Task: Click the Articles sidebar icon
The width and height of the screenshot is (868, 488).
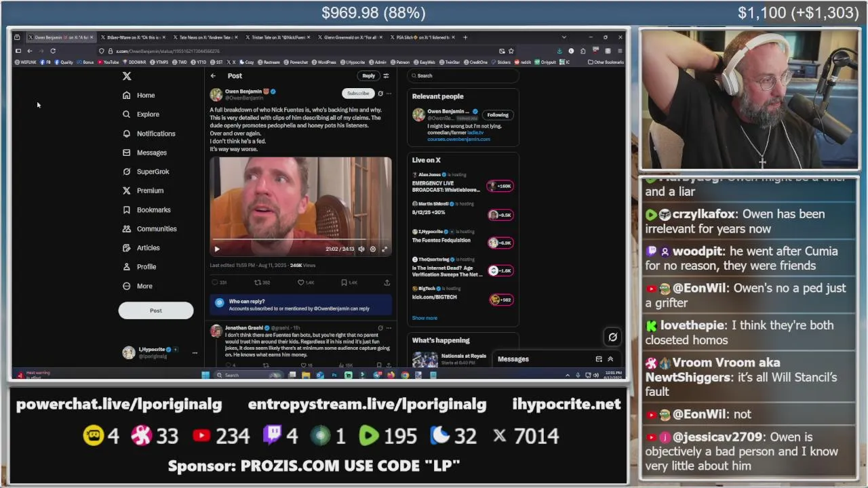Action: [126, 248]
